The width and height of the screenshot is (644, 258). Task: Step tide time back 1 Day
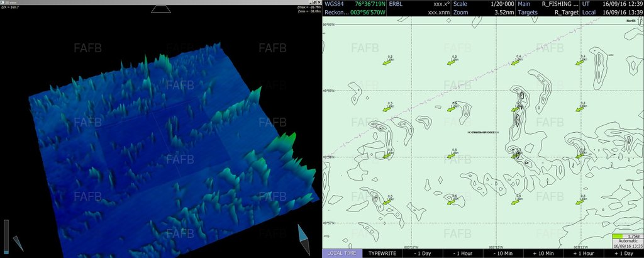(x=423, y=253)
